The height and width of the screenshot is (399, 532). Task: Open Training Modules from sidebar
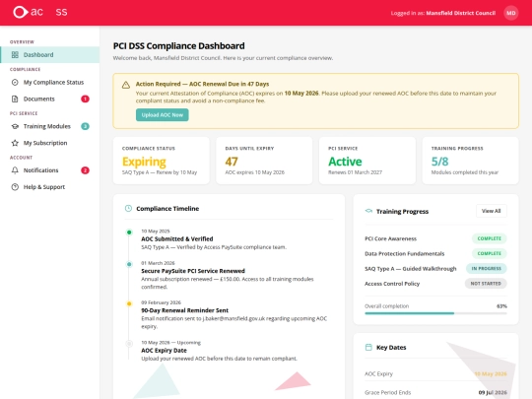point(50,126)
